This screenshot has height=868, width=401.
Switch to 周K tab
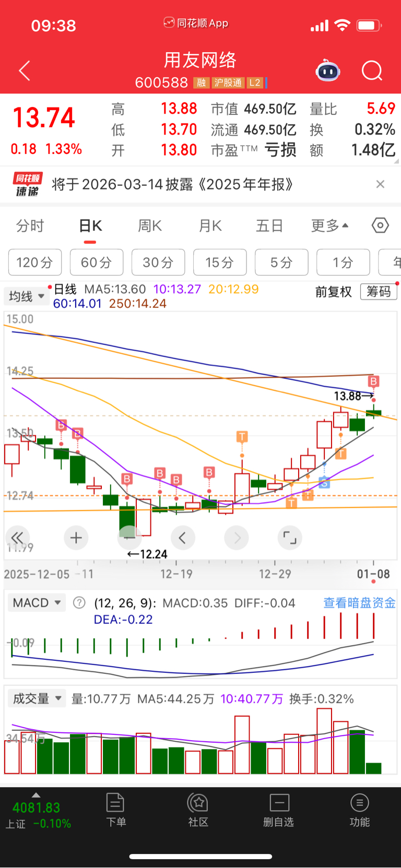pyautogui.click(x=150, y=226)
